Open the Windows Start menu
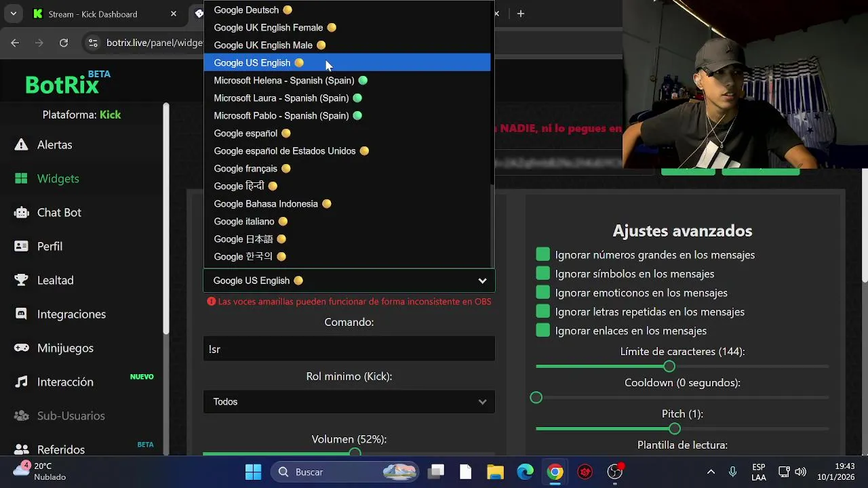 pyautogui.click(x=253, y=472)
